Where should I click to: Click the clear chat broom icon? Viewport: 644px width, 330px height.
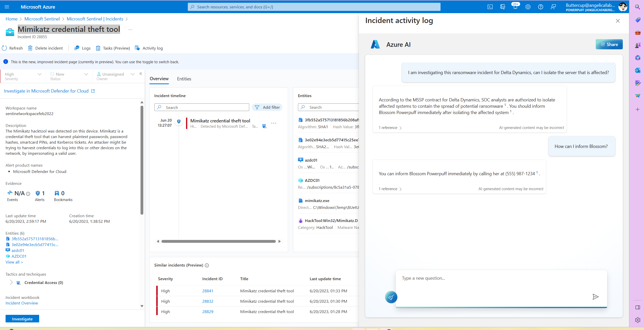coord(391,297)
